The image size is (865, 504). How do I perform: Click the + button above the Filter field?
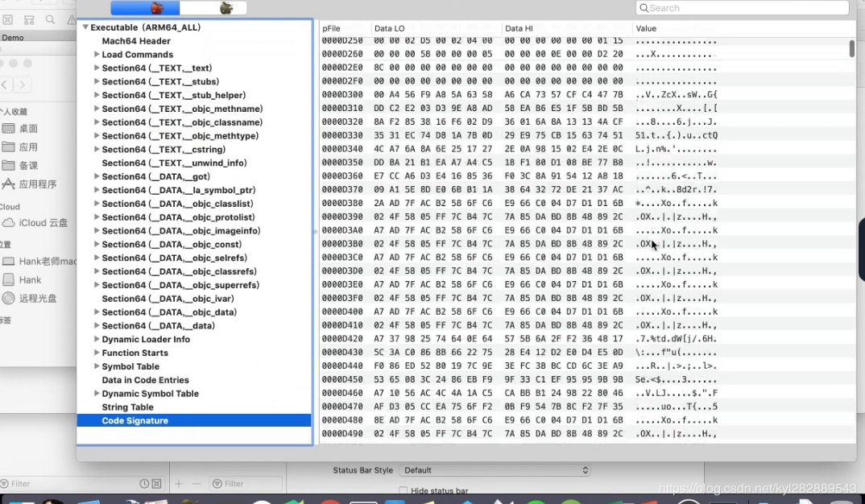(x=177, y=483)
